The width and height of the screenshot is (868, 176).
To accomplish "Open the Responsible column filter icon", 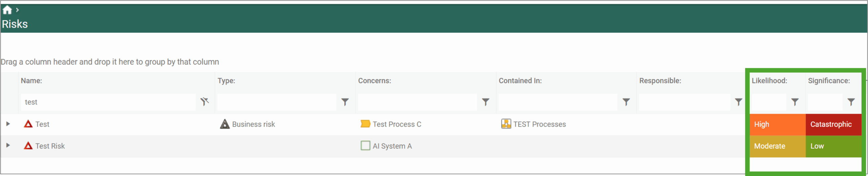I will (738, 102).
